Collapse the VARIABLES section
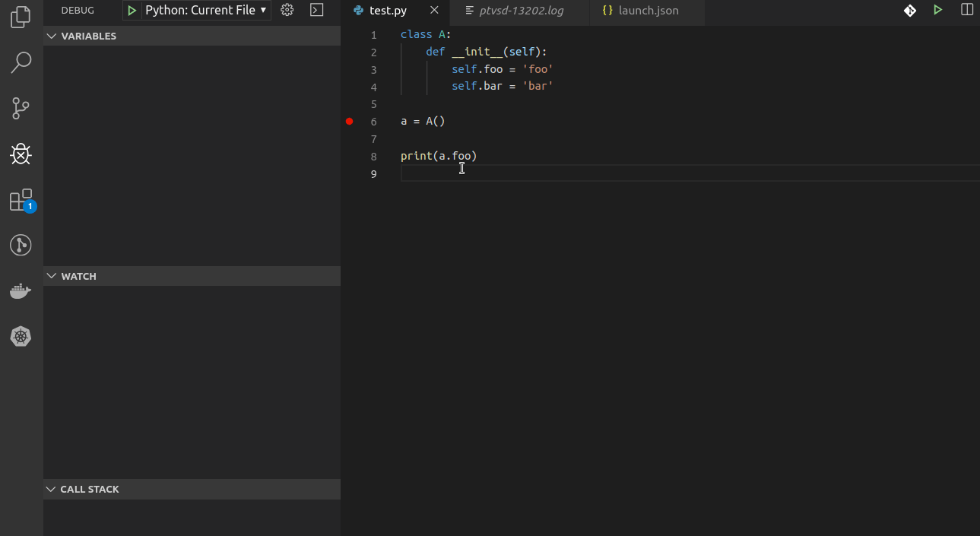The width and height of the screenshot is (980, 536). [50, 35]
